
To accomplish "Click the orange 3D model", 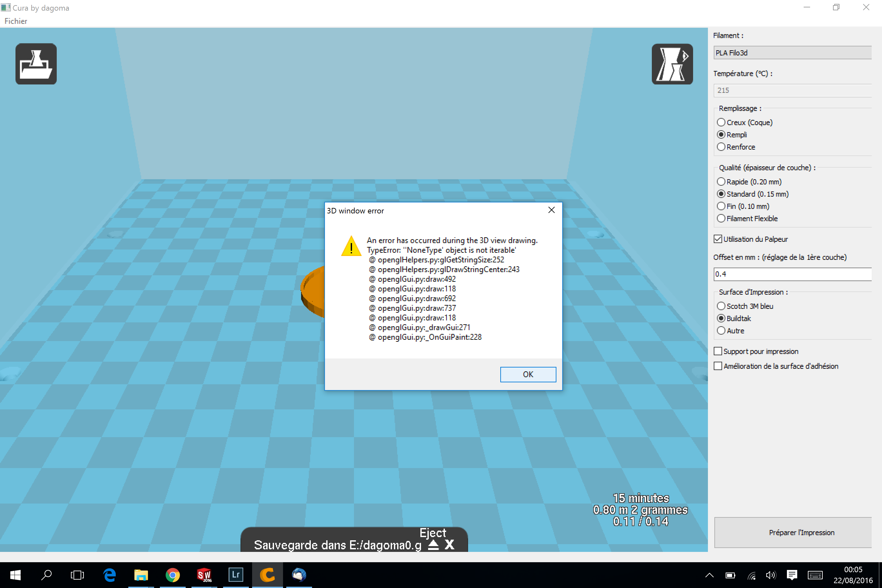I will point(313,292).
